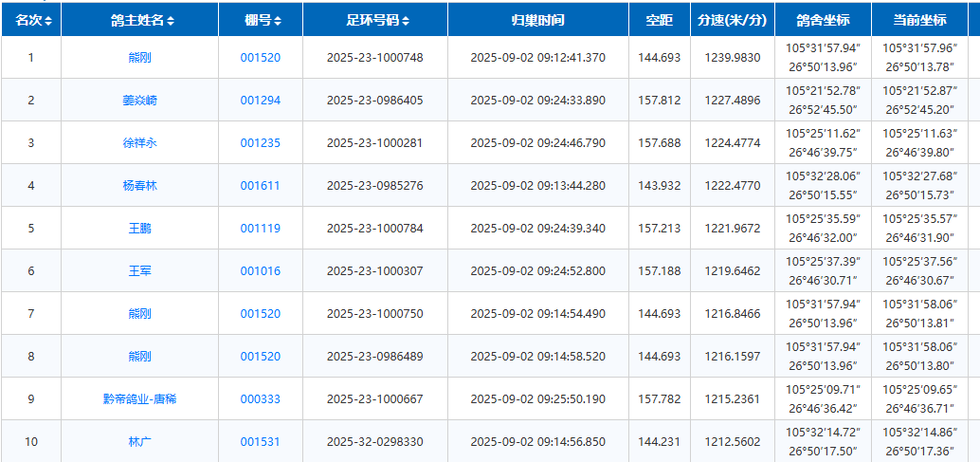This screenshot has width=980, height=462.
Task: Click loft number 001531
Action: [x=260, y=442]
